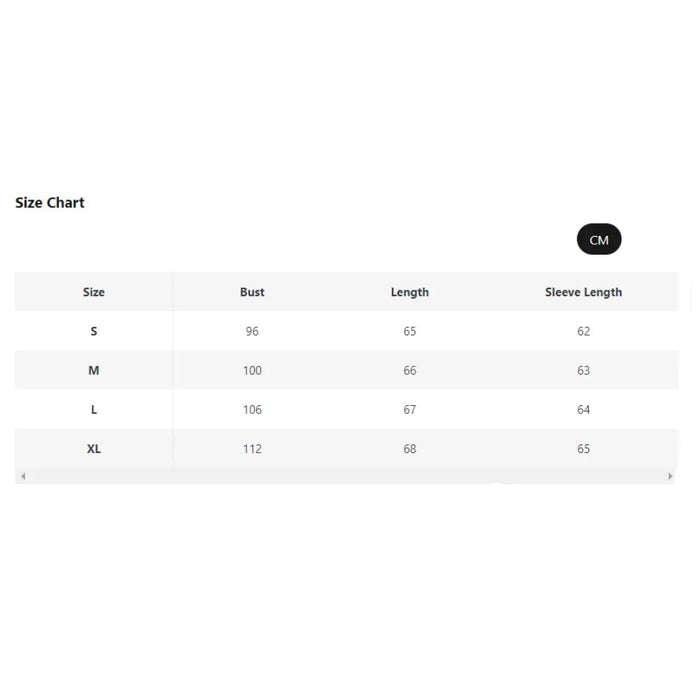Select the Bust column header
Screen dimensions: 700x700
(252, 292)
